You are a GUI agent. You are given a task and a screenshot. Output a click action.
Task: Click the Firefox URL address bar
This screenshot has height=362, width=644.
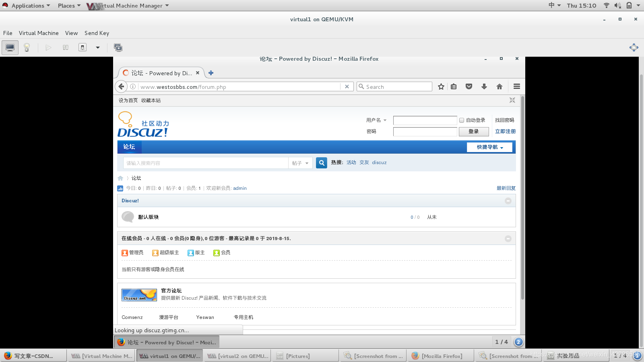point(239,86)
